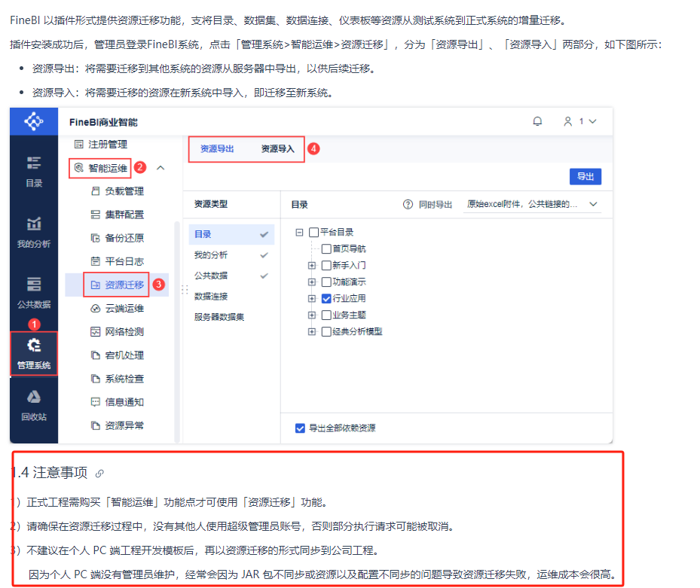Collapse the 智能运维 menu chevron
This screenshot has height=588, width=700.
(x=160, y=168)
